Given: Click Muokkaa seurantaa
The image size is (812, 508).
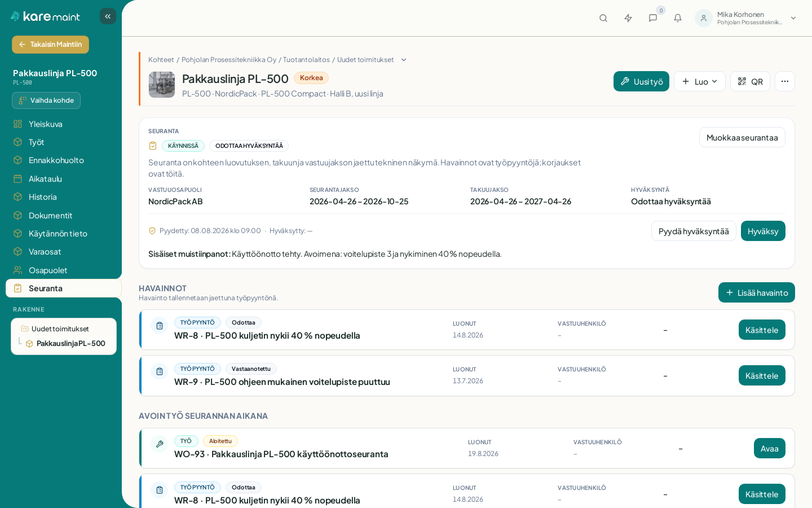Looking at the screenshot, I should click(742, 137).
